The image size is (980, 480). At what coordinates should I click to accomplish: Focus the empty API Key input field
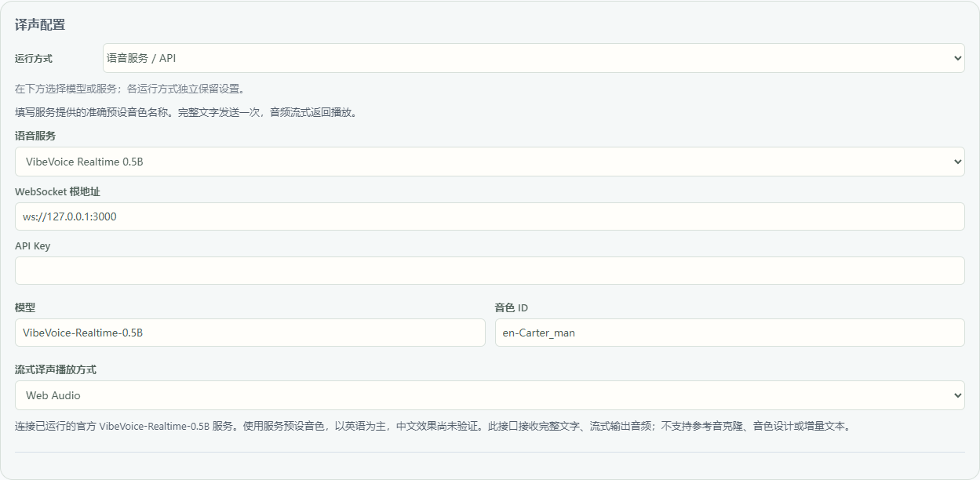(490, 271)
